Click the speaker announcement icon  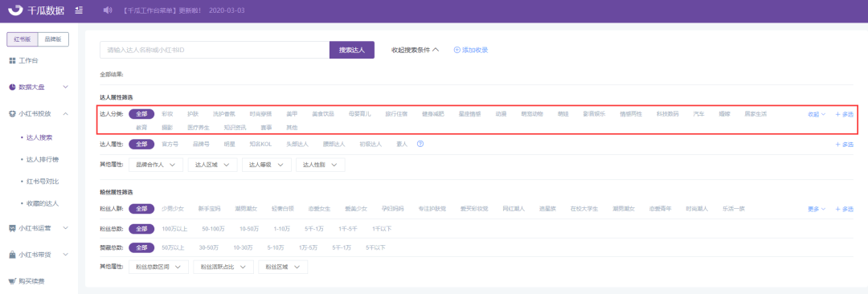(108, 10)
